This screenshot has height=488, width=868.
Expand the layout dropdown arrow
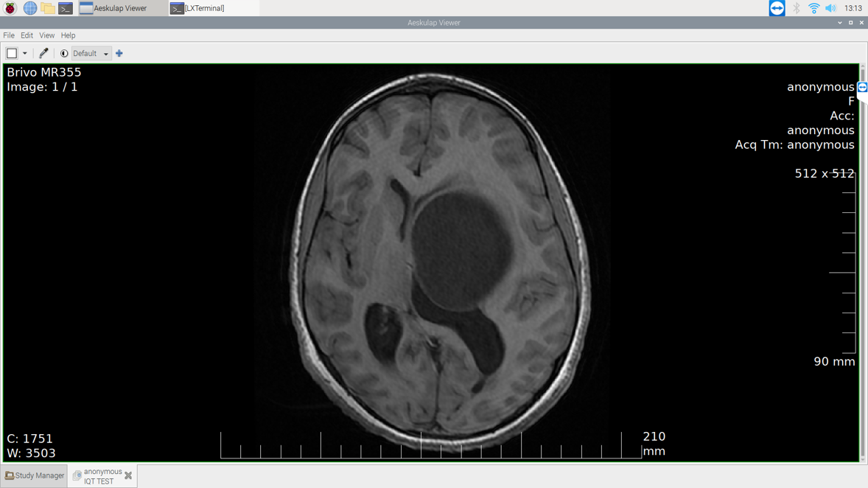[24, 53]
